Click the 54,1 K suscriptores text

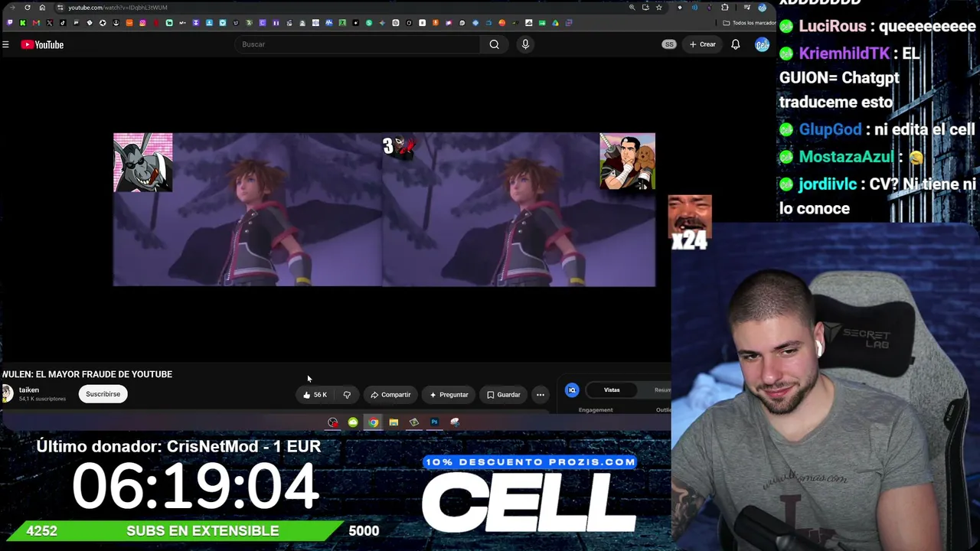[42, 399]
